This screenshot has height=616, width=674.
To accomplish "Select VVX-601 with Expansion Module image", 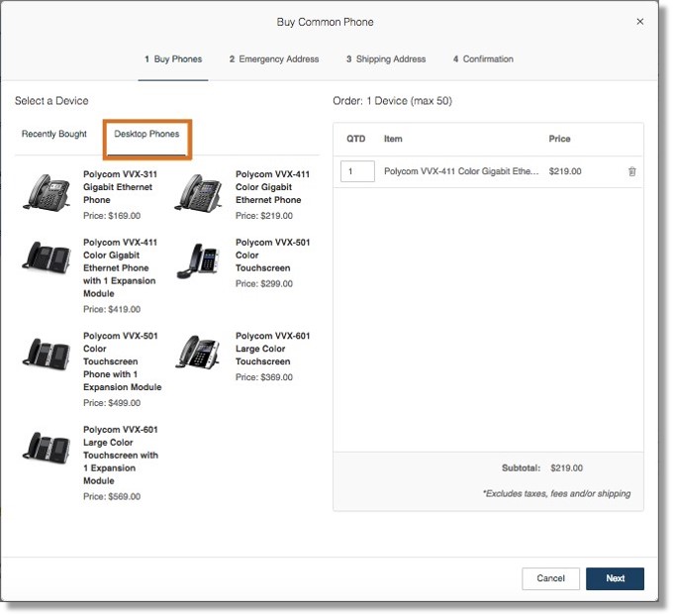I will click(47, 448).
